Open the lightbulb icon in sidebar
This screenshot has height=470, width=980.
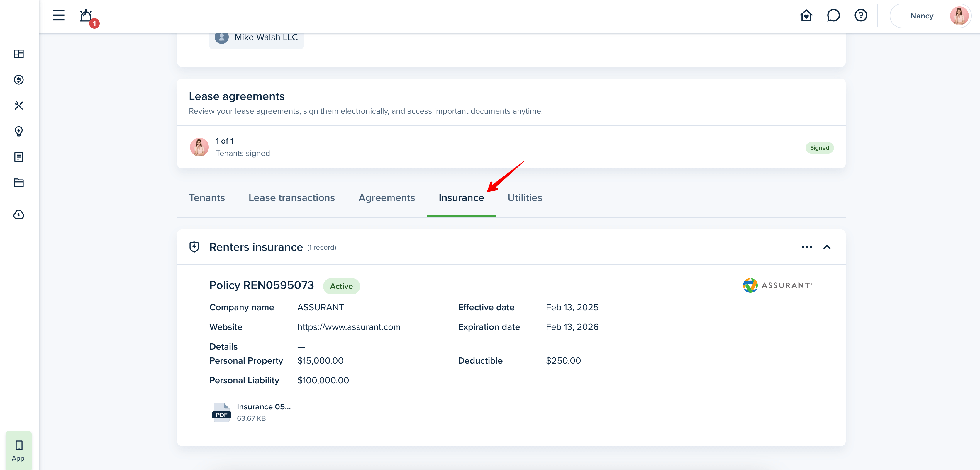[x=19, y=131]
